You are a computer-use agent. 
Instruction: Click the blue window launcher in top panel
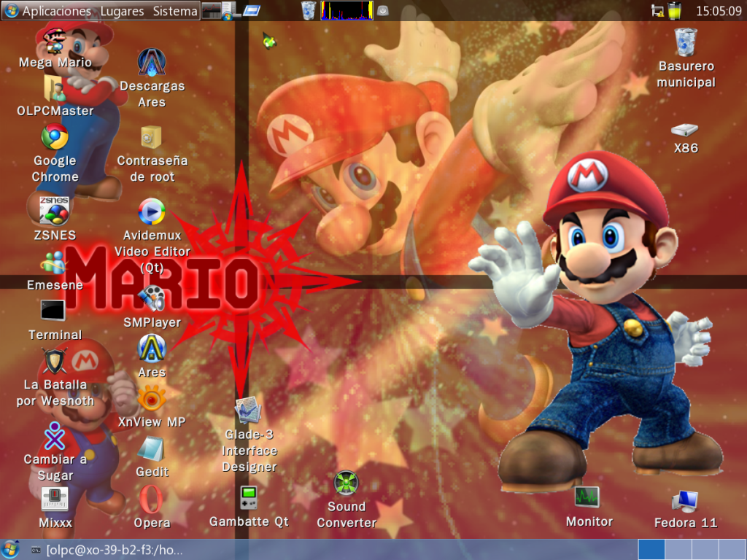[x=251, y=10]
